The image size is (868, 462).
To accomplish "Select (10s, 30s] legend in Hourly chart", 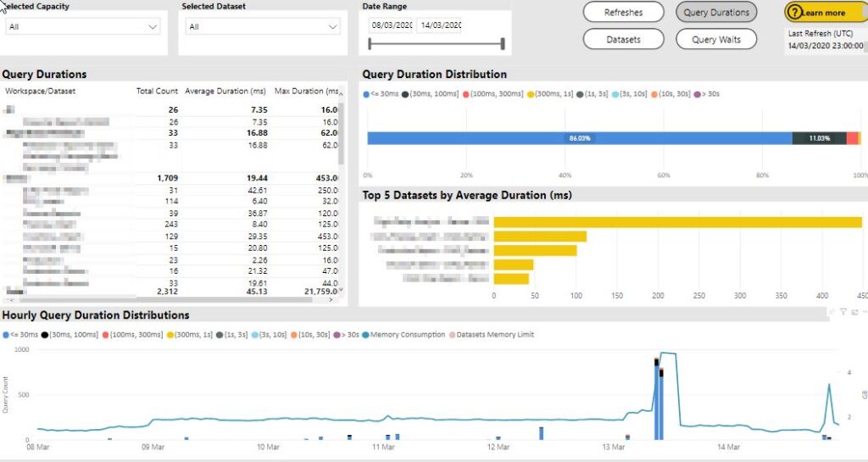I will point(310,335).
